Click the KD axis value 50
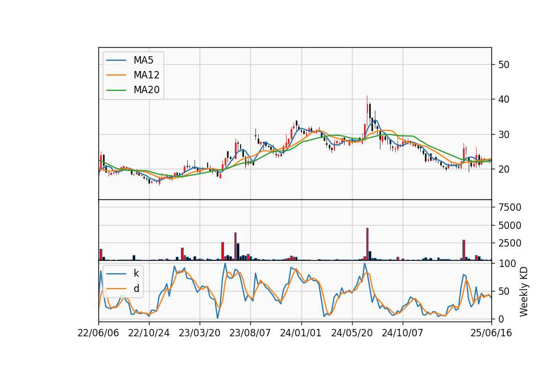The image size is (546, 392). 503,291
